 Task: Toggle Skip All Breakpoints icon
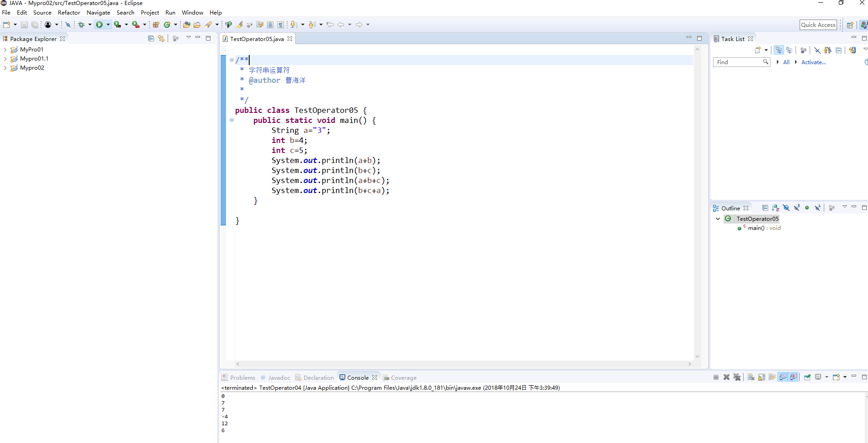[68, 25]
